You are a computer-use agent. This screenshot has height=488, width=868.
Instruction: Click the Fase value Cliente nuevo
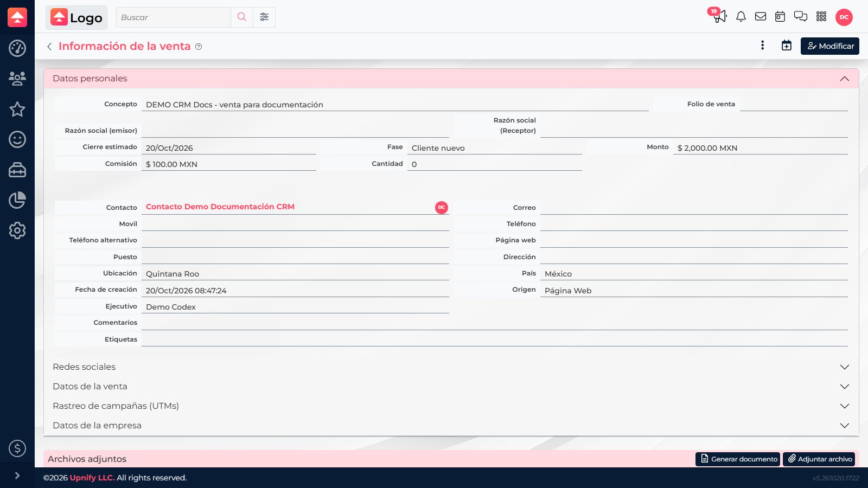click(x=438, y=148)
